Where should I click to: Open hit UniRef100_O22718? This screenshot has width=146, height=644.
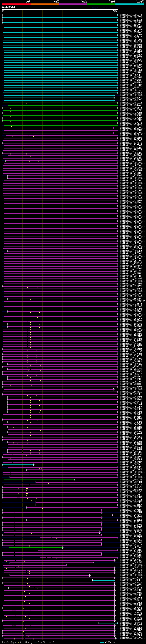[131, 20]
